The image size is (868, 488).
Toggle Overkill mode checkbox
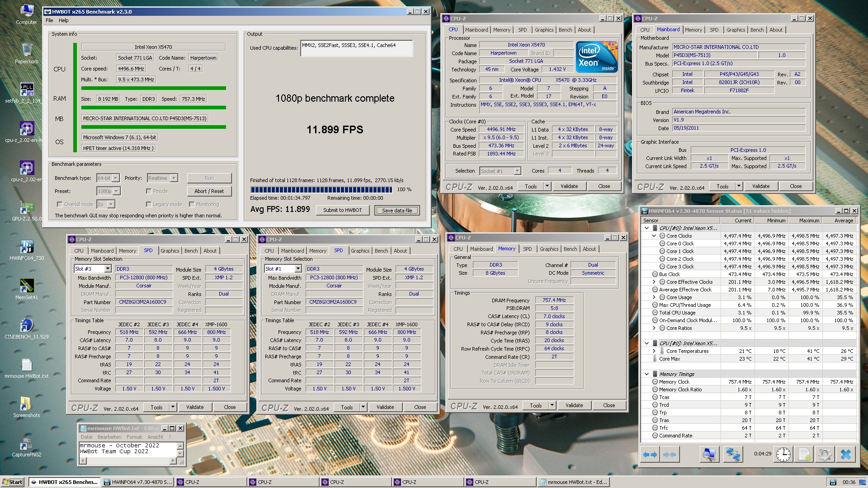[60, 204]
